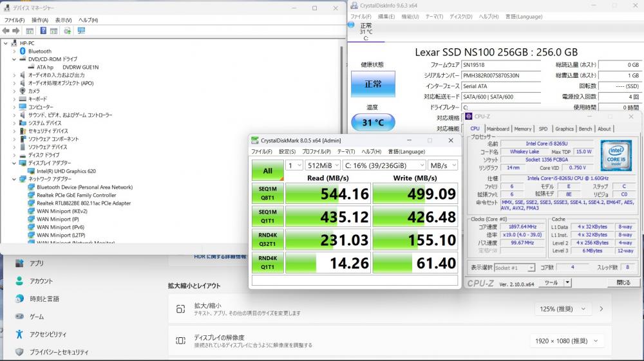
Task: Click the ツール button in CPU-Z
Action: pyautogui.click(x=551, y=282)
